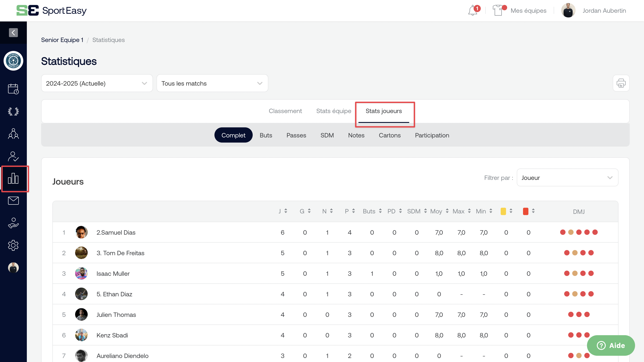Open player 2.Samuel Dias
The image size is (644, 362).
click(116, 233)
